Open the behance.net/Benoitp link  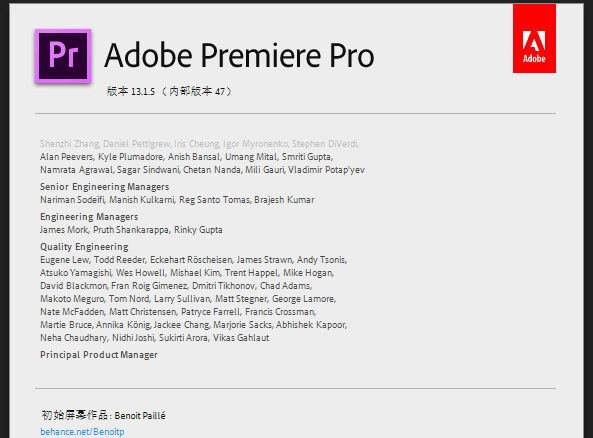[82, 432]
